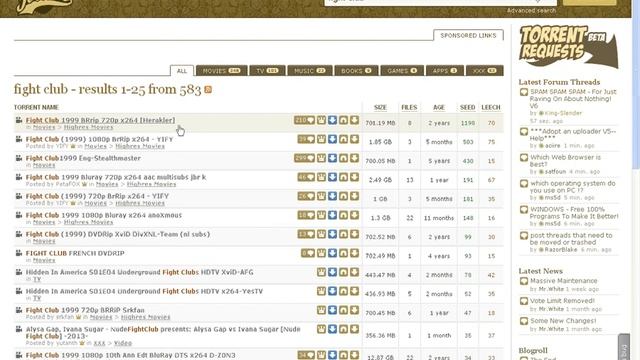Open 'Some New Changes!' news item
This screenshot has height=360, width=640.
pyautogui.click(x=563, y=321)
